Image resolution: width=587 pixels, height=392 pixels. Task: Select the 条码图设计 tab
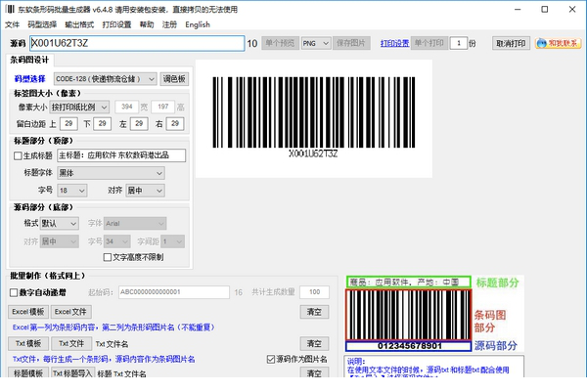pos(29,60)
